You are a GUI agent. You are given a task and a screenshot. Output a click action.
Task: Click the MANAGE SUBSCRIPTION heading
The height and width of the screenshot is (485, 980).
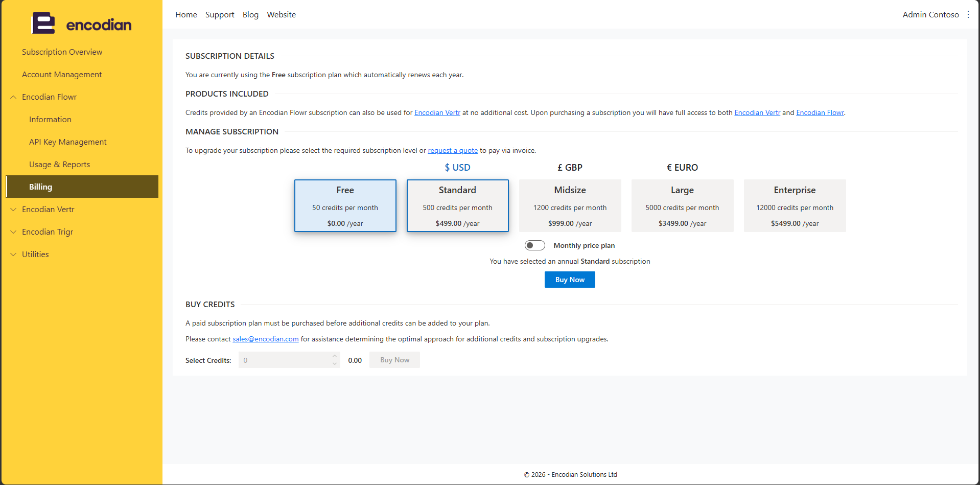coord(232,132)
